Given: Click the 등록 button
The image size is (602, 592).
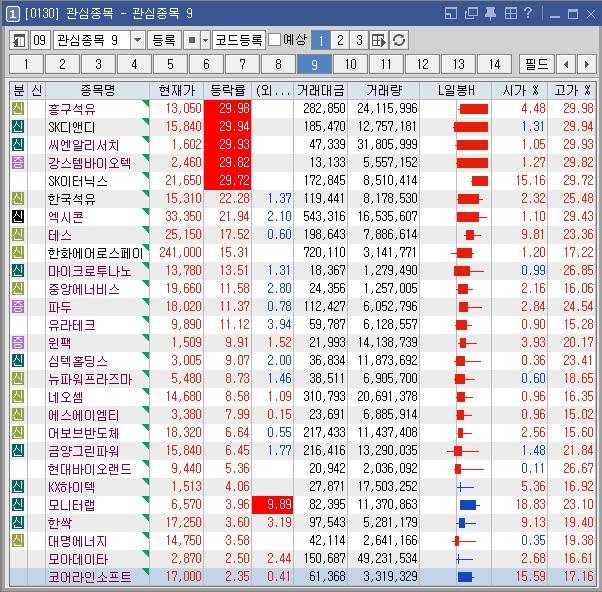Looking at the screenshot, I should coord(164,40).
